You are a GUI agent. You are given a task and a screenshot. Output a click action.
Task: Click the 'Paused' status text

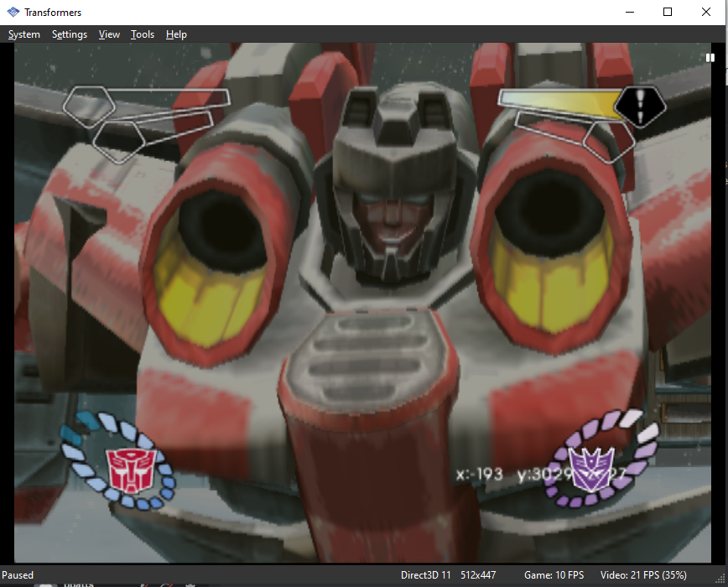(18, 575)
